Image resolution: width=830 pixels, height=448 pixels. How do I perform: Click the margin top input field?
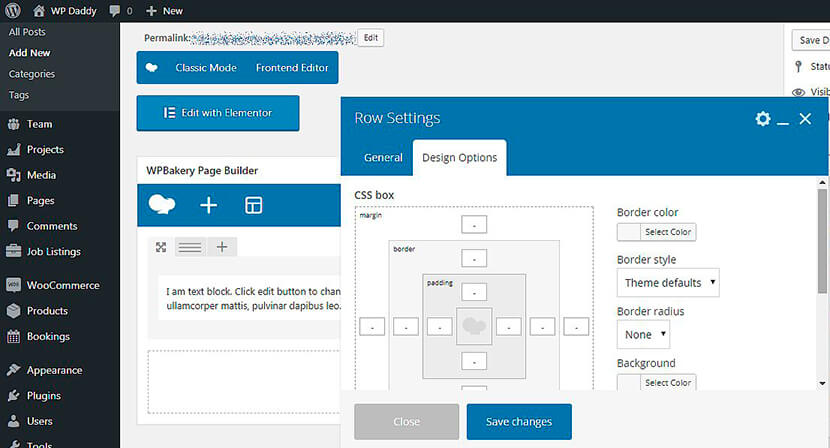[x=474, y=225]
